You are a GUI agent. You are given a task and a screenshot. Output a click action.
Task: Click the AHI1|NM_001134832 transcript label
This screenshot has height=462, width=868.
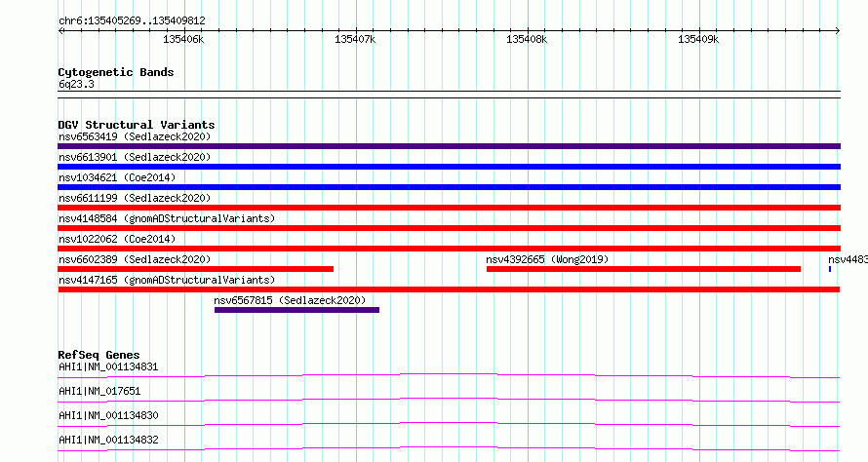pyautogui.click(x=108, y=440)
